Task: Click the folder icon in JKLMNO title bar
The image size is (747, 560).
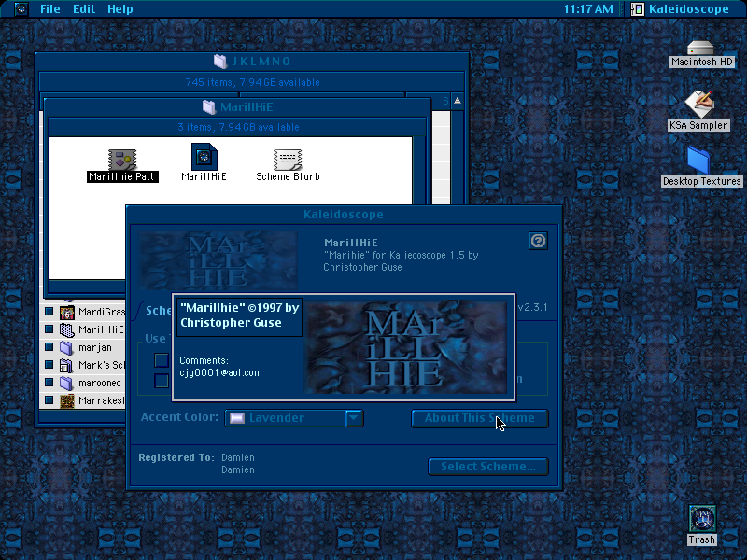Action: click(x=220, y=61)
